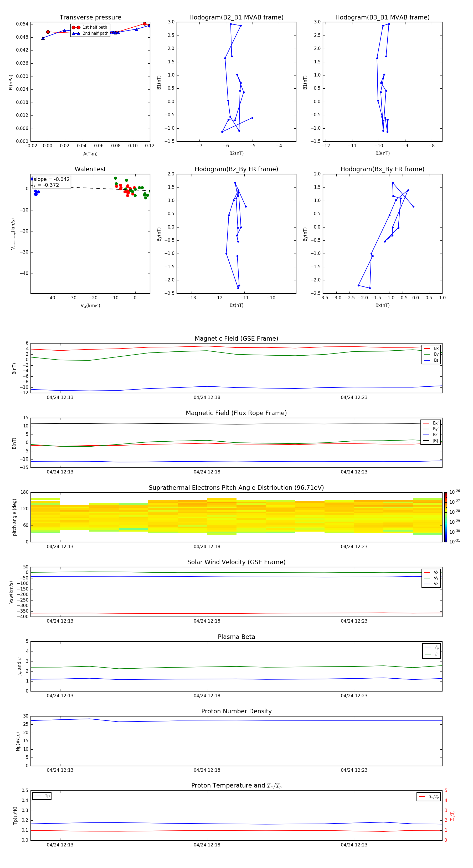Click the βp legend entry in Plasma Beta
This screenshot has height=868, width=473.
tap(431, 647)
